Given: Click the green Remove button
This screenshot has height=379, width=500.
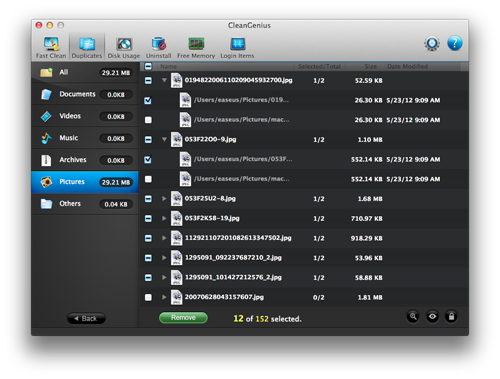Looking at the screenshot, I should tap(183, 318).
